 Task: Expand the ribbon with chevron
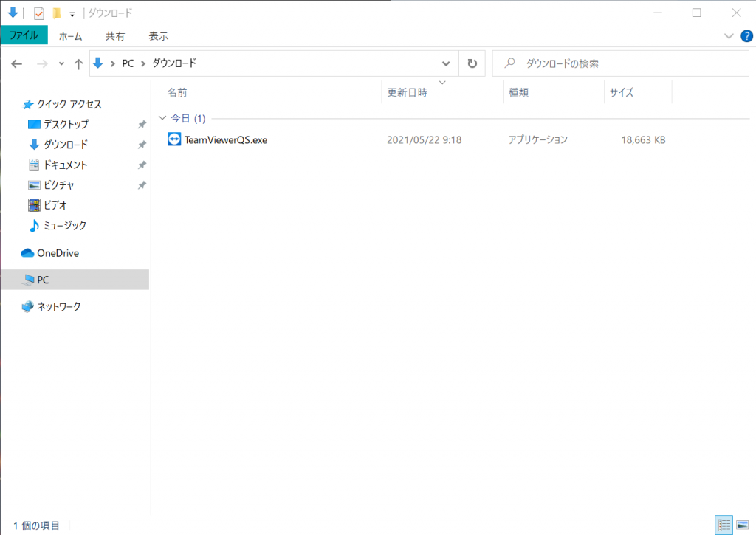(x=729, y=35)
